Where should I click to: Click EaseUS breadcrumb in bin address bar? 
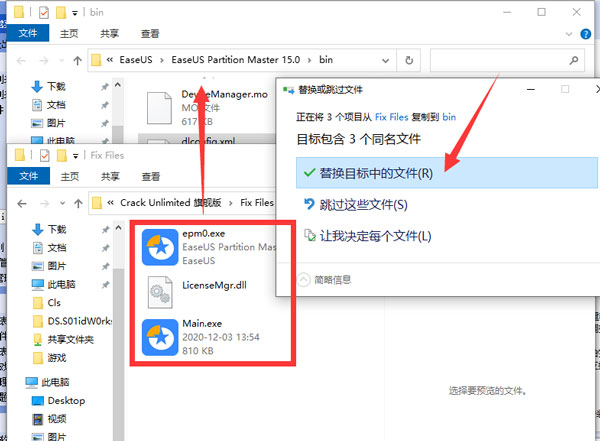136,60
